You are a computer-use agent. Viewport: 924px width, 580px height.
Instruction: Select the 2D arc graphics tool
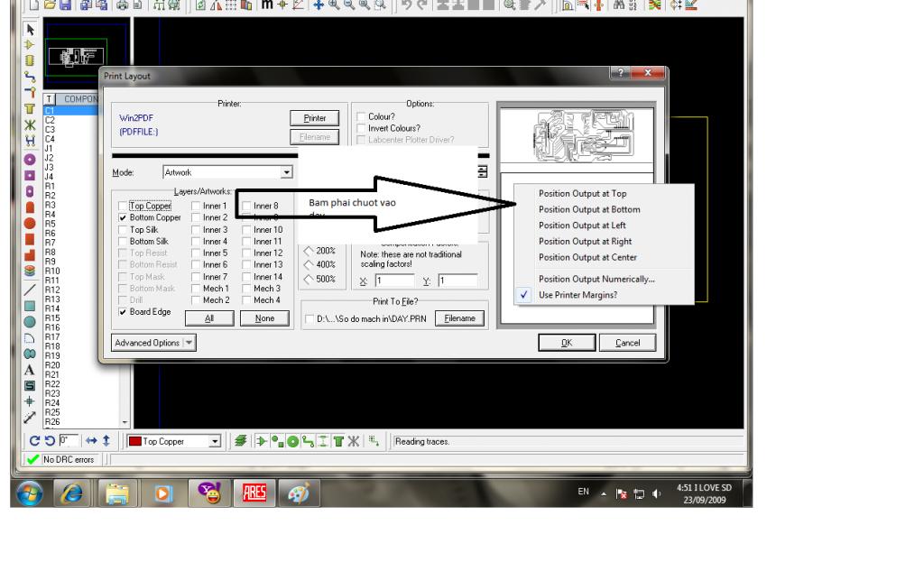pos(30,338)
